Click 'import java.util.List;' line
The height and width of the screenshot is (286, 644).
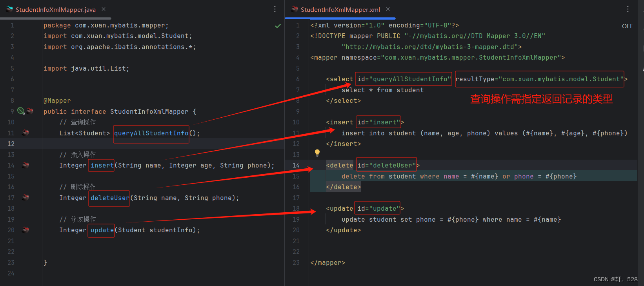(x=86, y=68)
